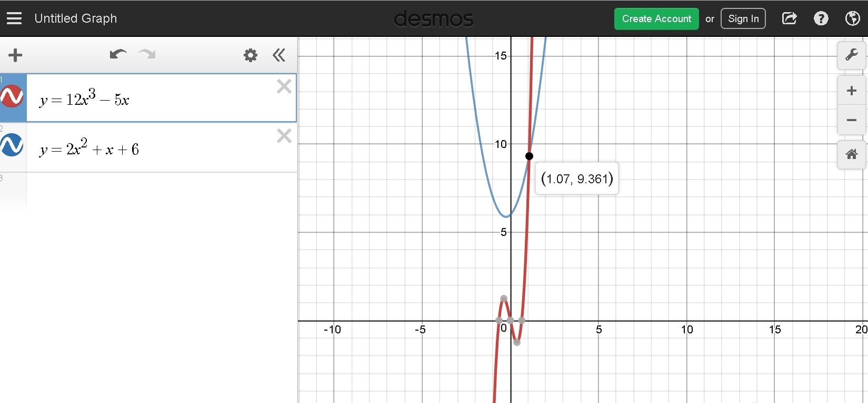The image size is (868, 403).
Task: Click the origin x-intercept point
Action: (511, 320)
